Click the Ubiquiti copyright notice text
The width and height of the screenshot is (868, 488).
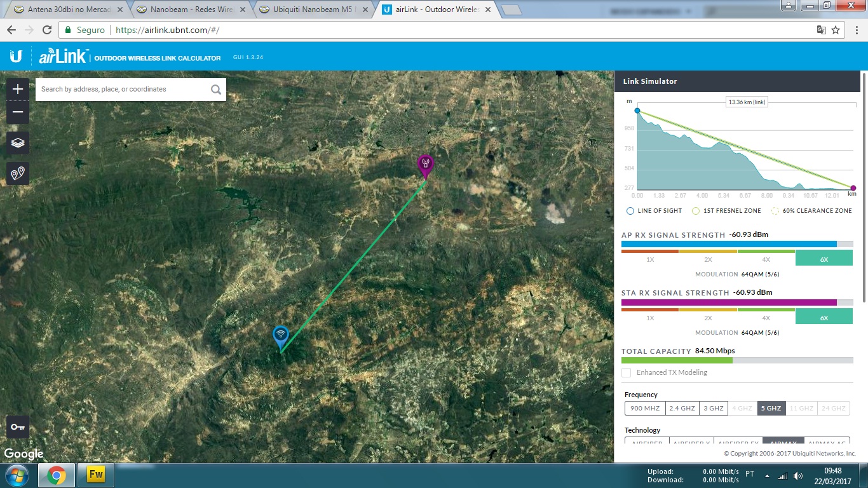point(790,453)
